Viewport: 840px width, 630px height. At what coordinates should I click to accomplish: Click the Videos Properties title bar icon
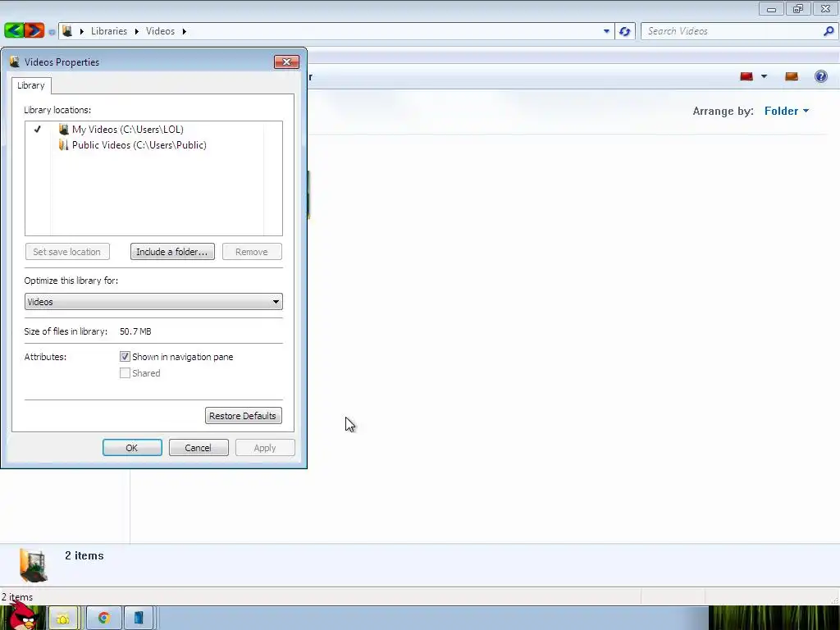15,62
